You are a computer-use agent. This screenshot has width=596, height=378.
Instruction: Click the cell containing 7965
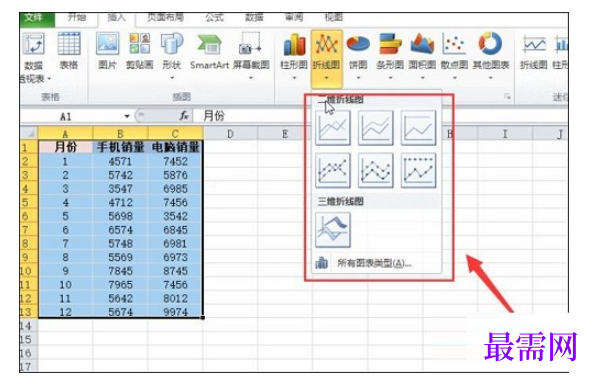coord(120,284)
